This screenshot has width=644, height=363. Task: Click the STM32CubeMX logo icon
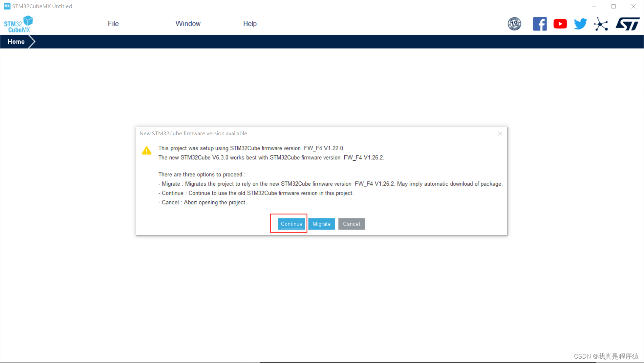pos(18,24)
